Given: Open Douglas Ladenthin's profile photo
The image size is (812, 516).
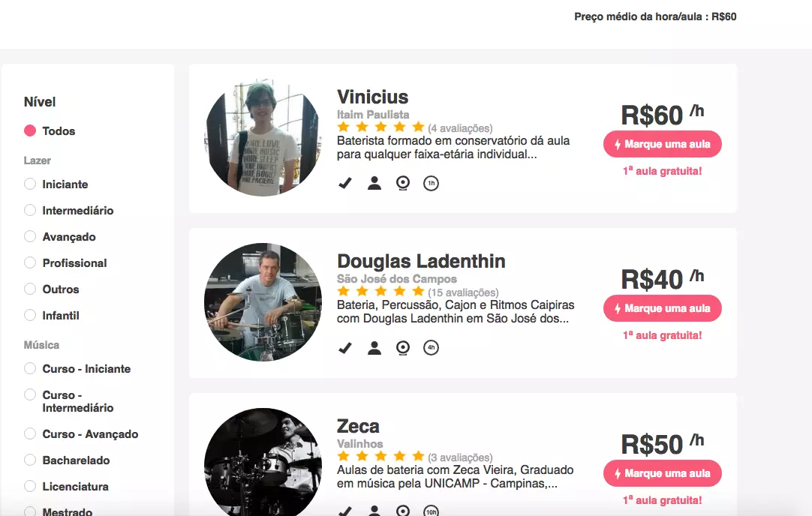Looking at the screenshot, I should click(x=263, y=301).
